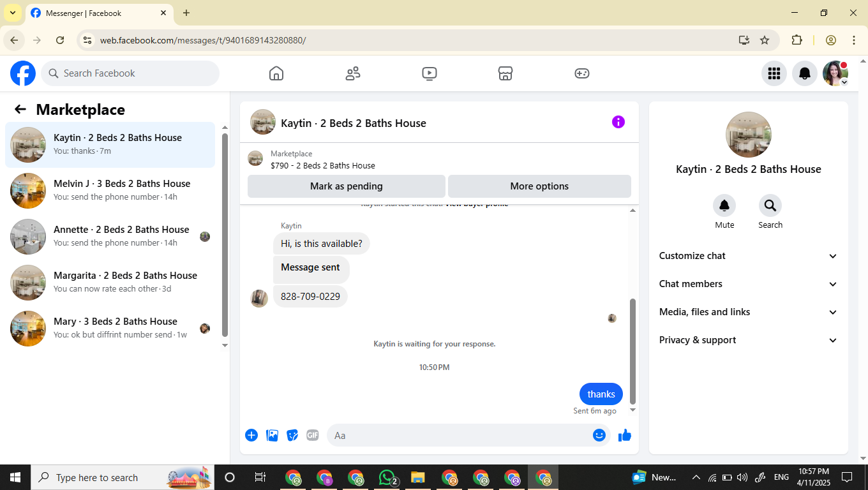Open WhatsApp from the taskbar

click(x=387, y=477)
